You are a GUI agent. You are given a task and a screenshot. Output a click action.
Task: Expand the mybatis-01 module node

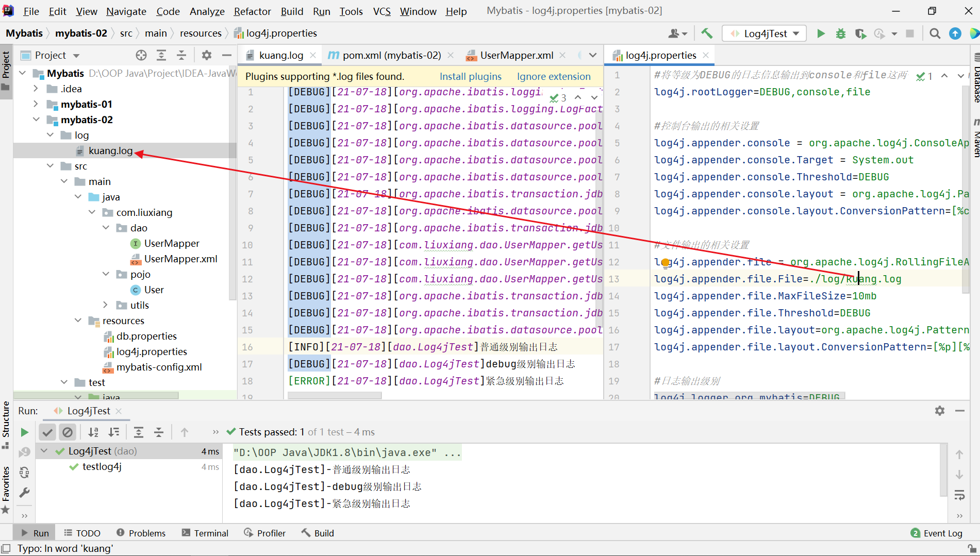[36, 104]
